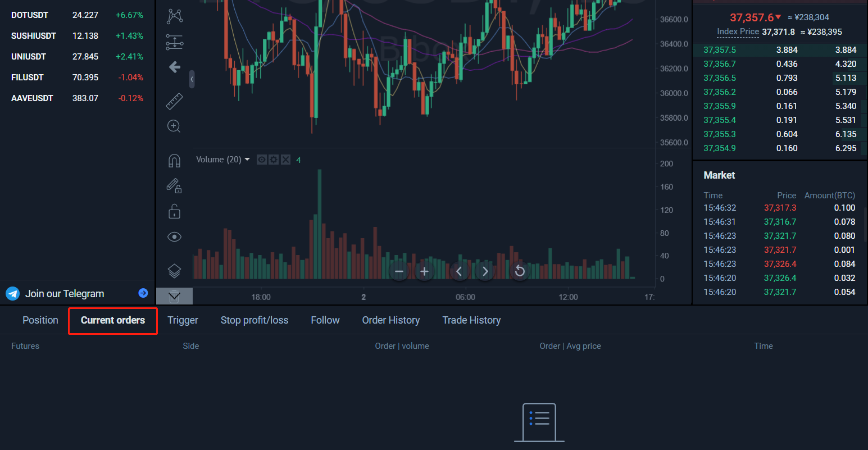
Task: Zoom out chart with minus button
Action: (x=399, y=272)
